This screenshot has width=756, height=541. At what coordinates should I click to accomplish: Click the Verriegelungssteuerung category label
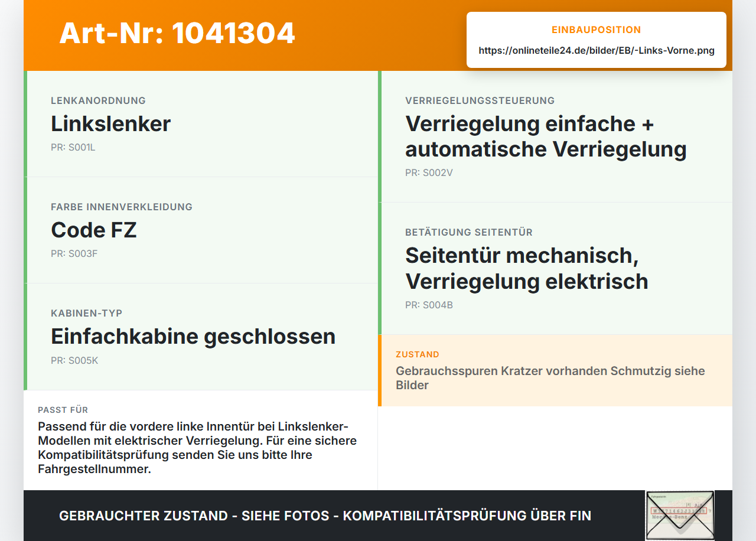pyautogui.click(x=480, y=100)
